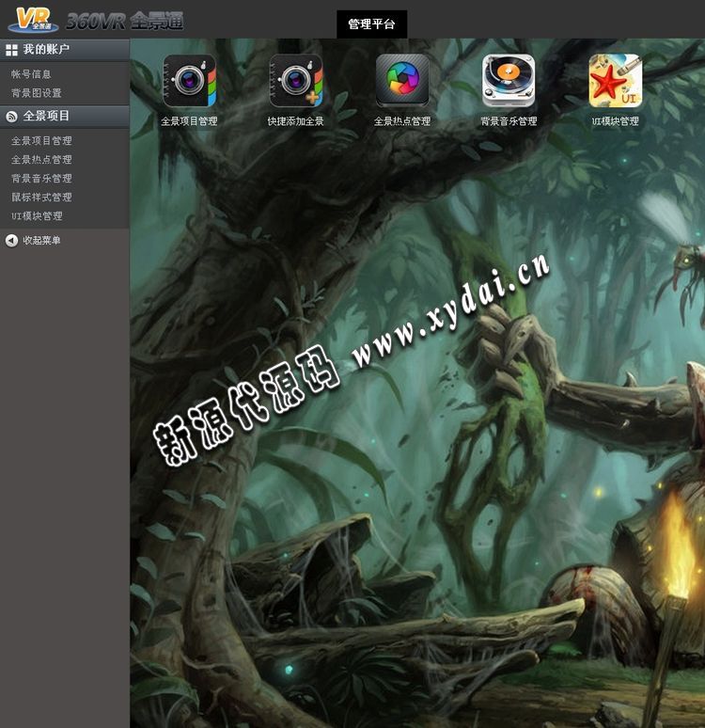Click the 收起菜单 back arrow icon

11,241
